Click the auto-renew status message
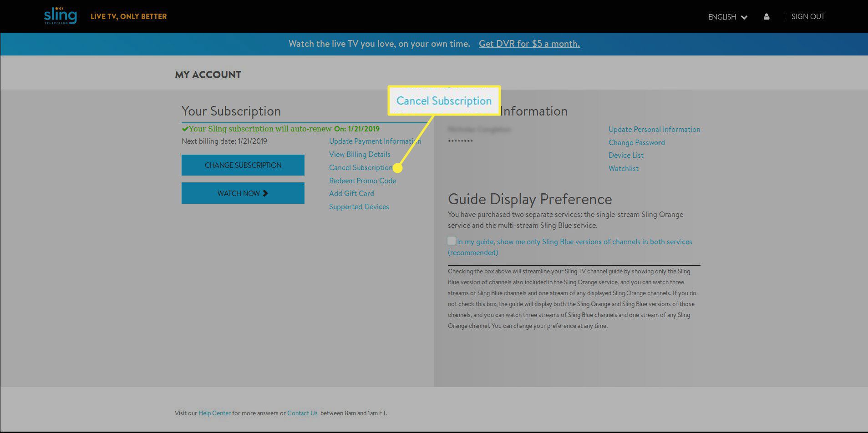This screenshot has width=868, height=433. tap(280, 129)
